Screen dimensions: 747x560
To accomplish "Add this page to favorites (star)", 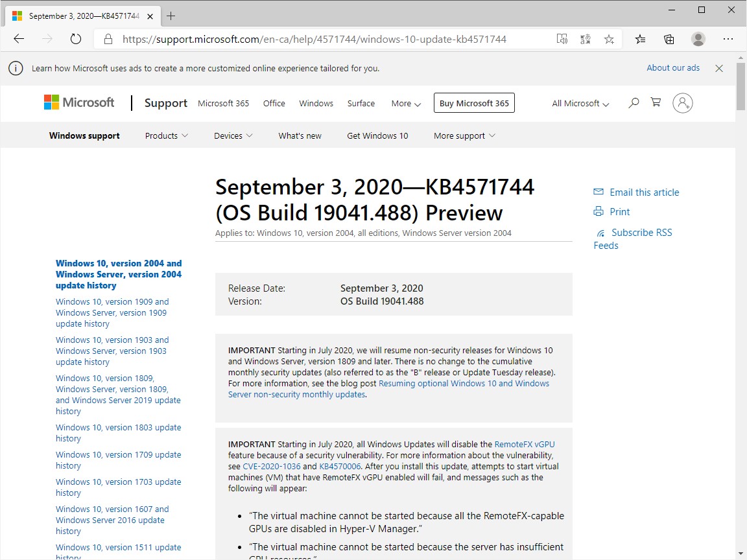I will [609, 39].
